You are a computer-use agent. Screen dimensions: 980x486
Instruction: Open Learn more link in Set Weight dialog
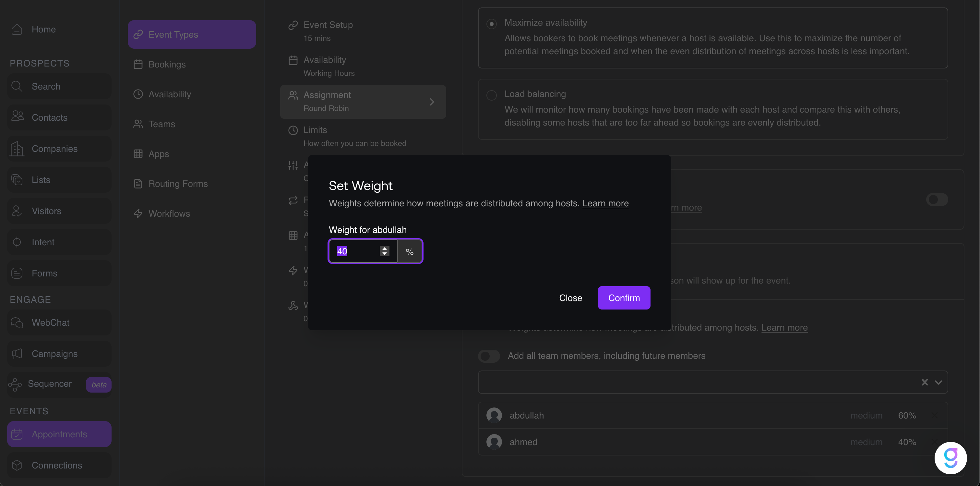point(605,203)
